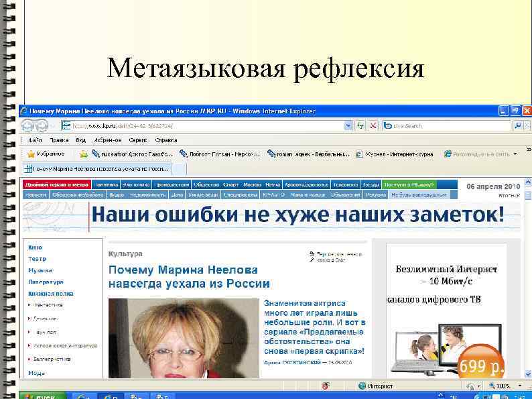Go to the Экономика section

click(x=136, y=184)
